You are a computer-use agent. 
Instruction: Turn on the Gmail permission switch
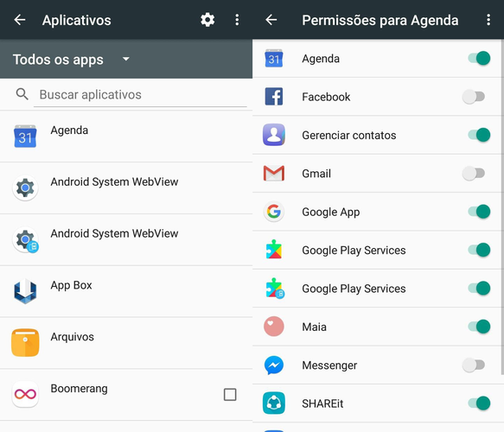474,174
